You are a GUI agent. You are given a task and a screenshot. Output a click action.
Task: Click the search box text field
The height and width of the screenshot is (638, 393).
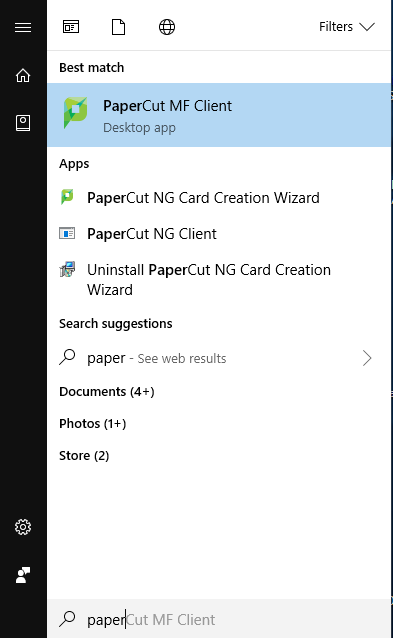coord(219,619)
